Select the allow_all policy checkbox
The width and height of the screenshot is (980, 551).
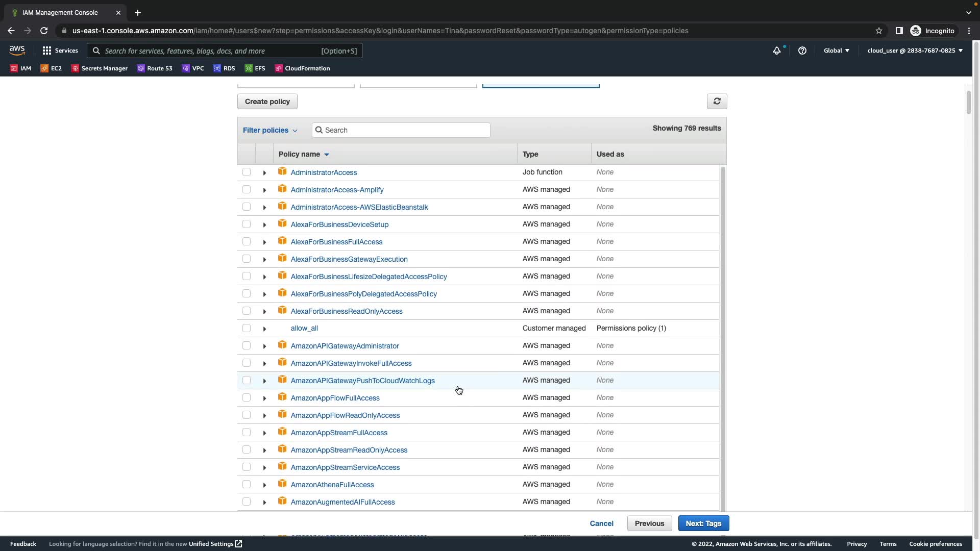tap(247, 328)
